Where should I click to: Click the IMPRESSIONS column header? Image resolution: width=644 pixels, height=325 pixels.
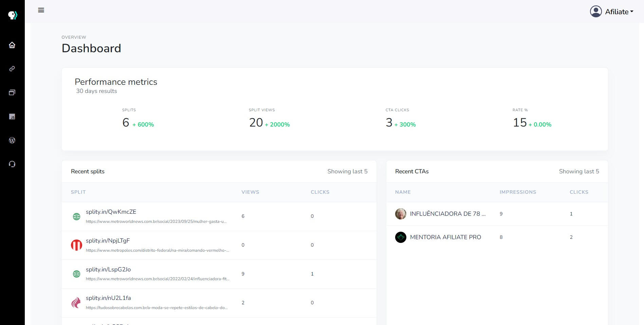pos(518,192)
